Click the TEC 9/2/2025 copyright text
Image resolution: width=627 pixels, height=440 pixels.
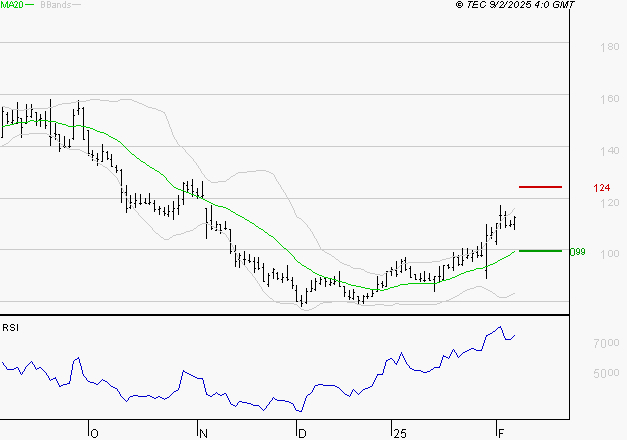(515, 5)
